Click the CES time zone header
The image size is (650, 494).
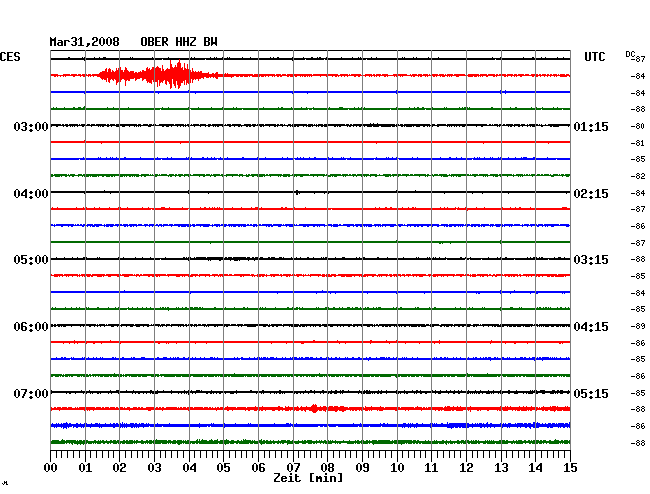coord(10,57)
